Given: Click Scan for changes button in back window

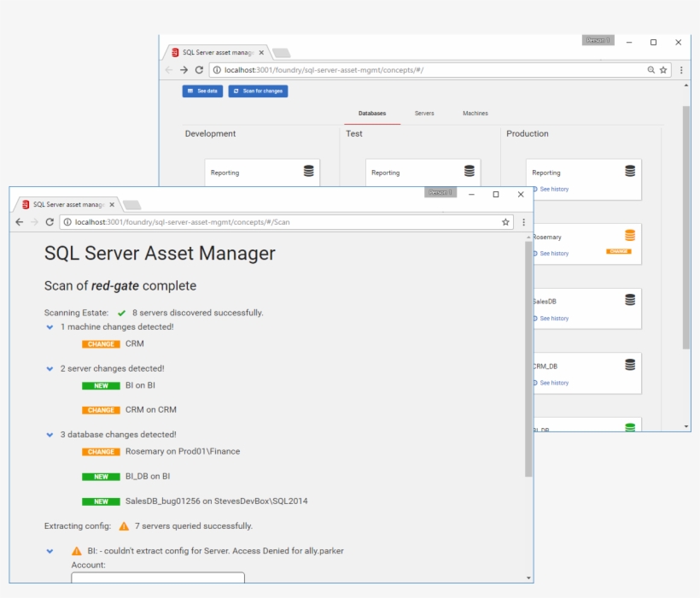Looking at the screenshot, I should [258, 91].
